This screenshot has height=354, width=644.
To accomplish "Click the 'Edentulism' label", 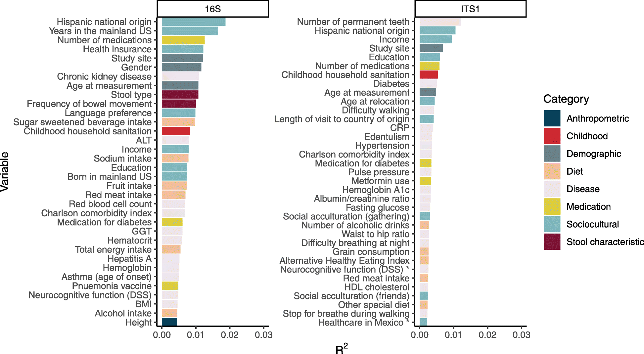I will [387, 137].
